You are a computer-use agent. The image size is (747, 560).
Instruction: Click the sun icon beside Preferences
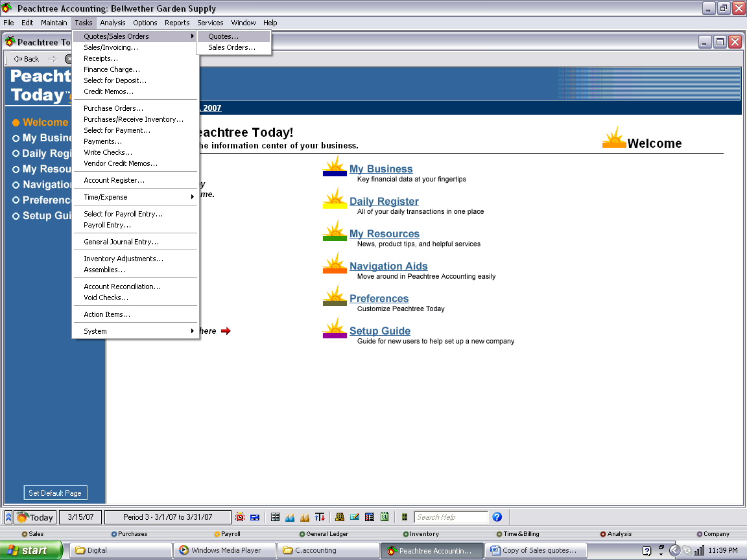click(335, 296)
